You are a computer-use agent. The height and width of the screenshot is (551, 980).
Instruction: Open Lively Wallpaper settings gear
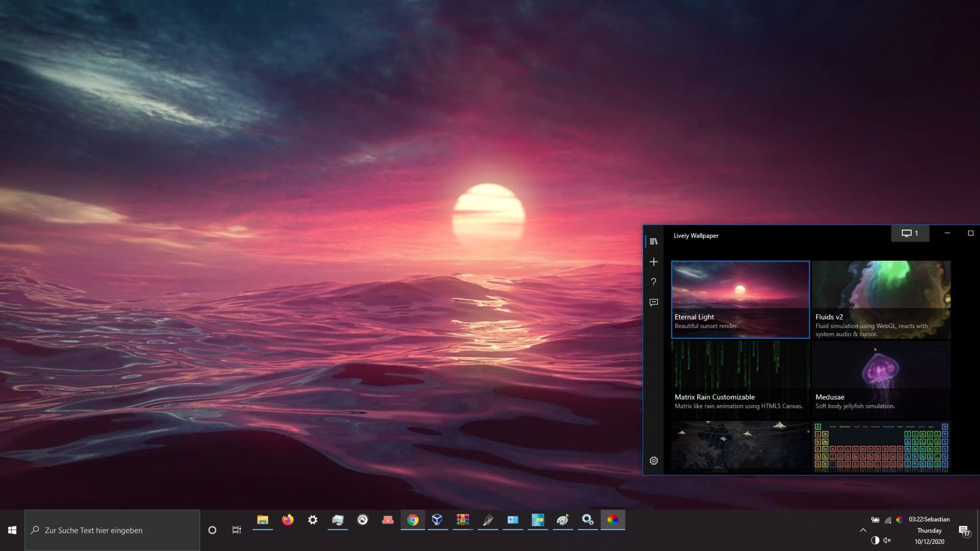click(x=654, y=461)
